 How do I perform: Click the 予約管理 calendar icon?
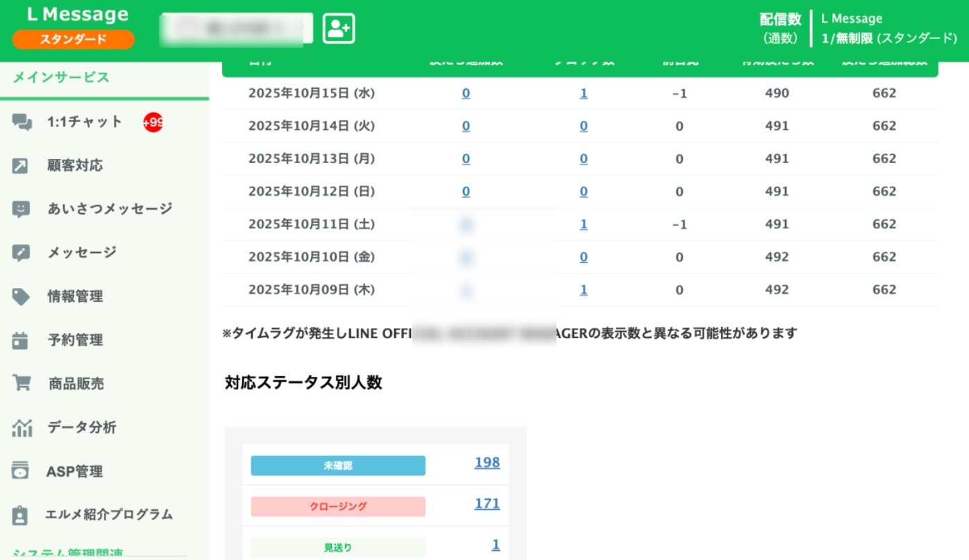coord(21,341)
